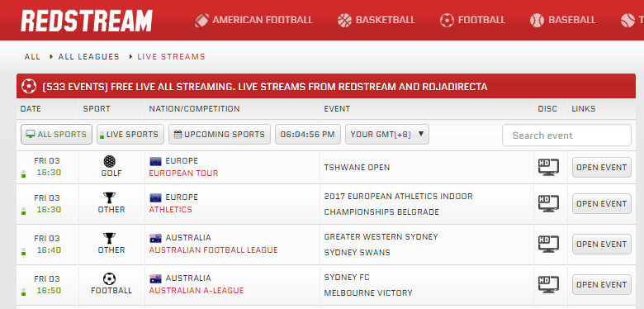Click football icon in A-League row
Screen dimensions: 644x309
(x=109, y=279)
